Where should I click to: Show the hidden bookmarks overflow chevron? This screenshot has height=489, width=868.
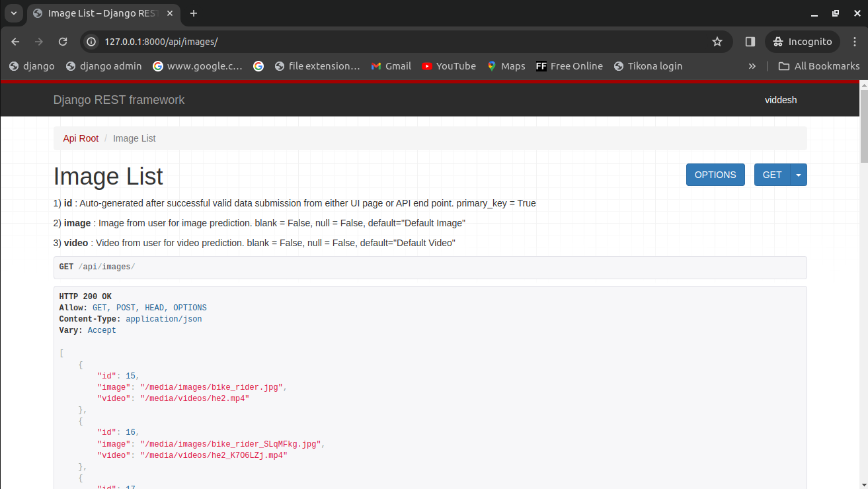point(752,66)
